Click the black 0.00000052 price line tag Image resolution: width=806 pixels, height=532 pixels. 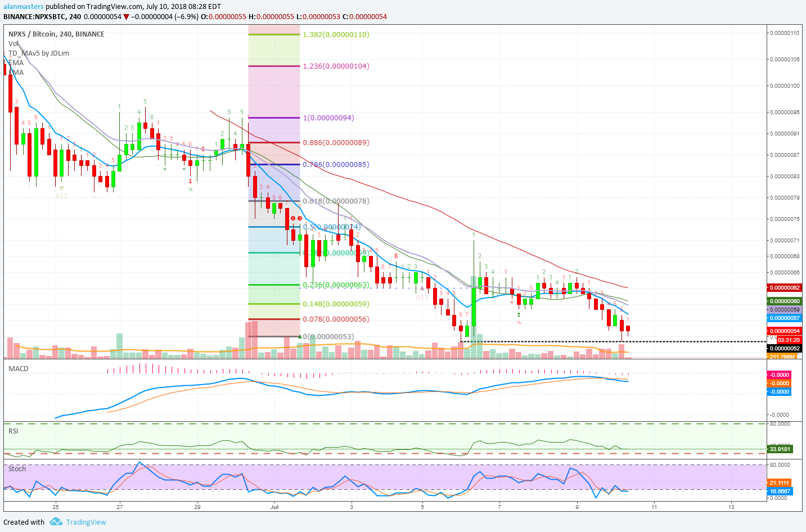tap(785, 348)
